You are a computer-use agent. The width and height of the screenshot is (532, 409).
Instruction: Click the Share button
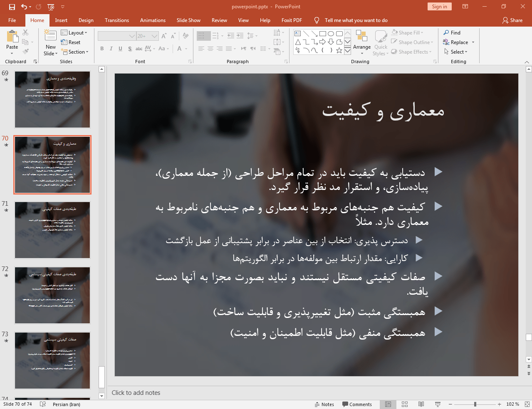pyautogui.click(x=512, y=20)
